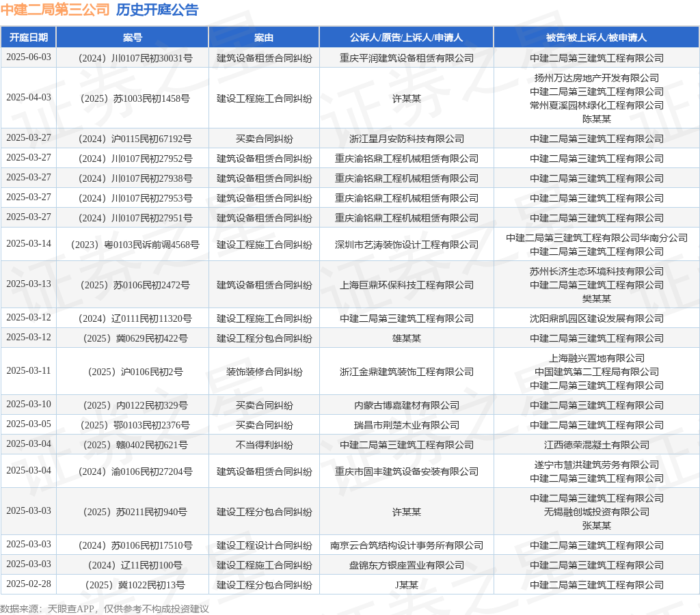The image size is (700, 615).
Task: Click the 案由 column header
Action: point(264,38)
